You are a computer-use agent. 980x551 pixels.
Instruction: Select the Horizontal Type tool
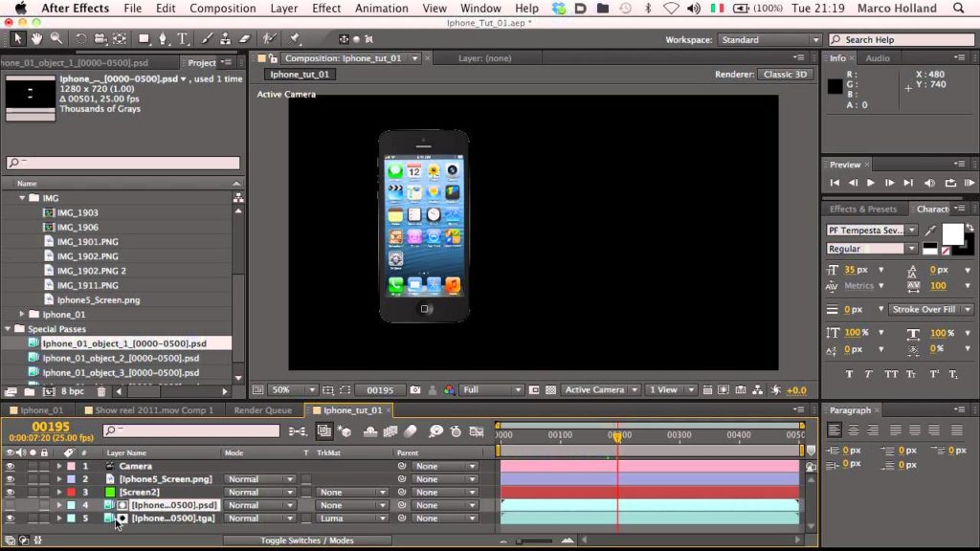[x=182, y=39]
